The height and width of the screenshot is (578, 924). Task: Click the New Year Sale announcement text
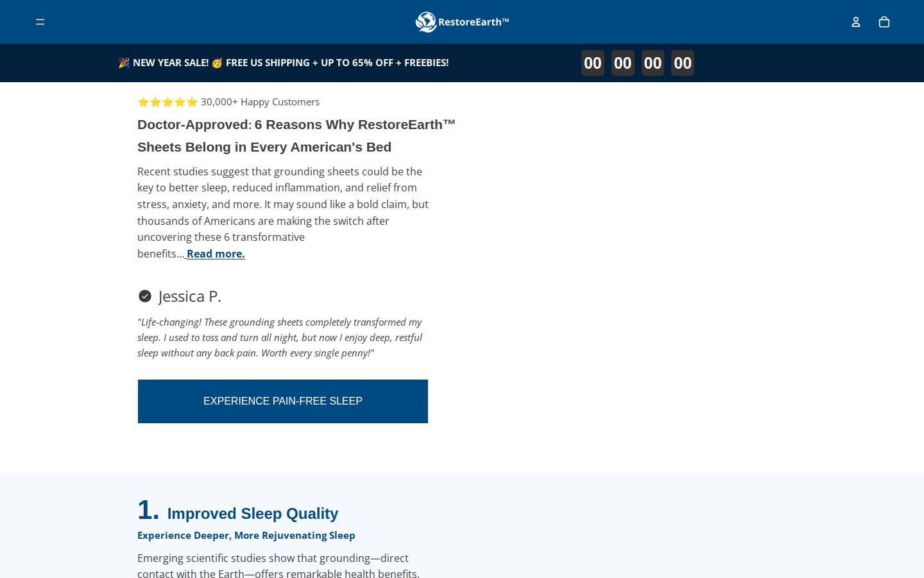tap(284, 63)
